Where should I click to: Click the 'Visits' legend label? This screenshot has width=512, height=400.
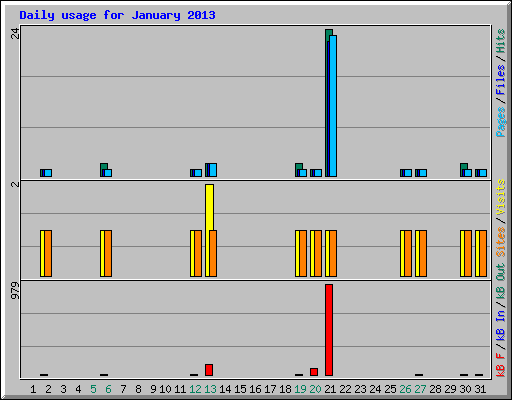click(x=501, y=197)
